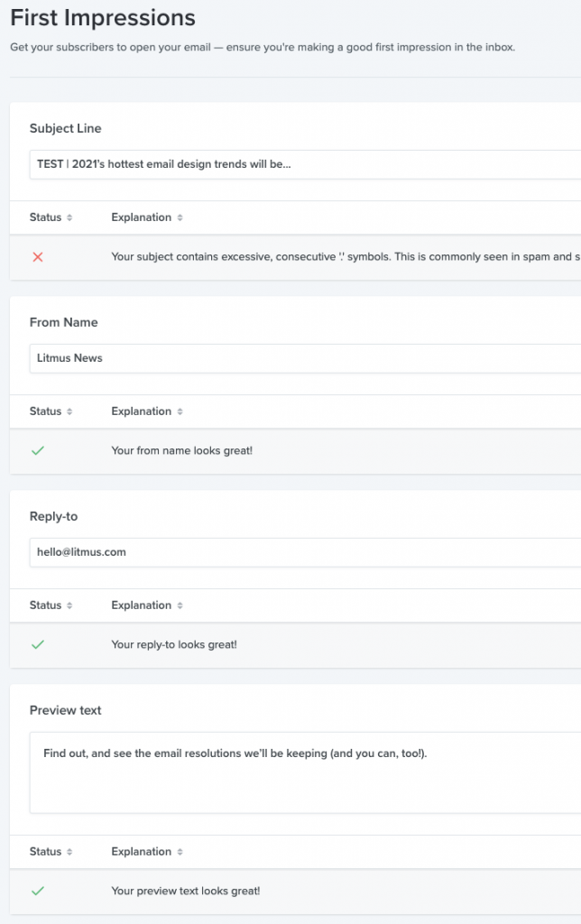Image resolution: width=581 pixels, height=924 pixels.
Task: Click the sort arrows beside Preview text's Explanation header
Action: click(180, 851)
